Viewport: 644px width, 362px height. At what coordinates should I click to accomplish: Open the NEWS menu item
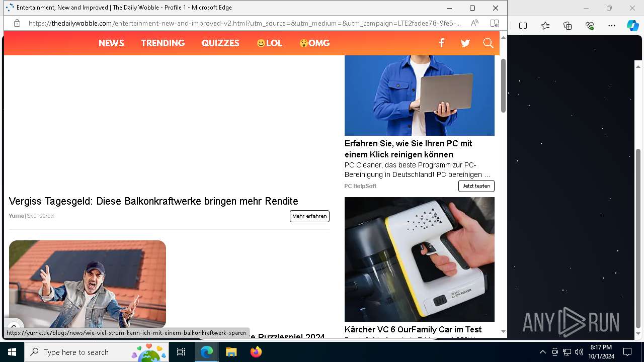pyautogui.click(x=111, y=43)
